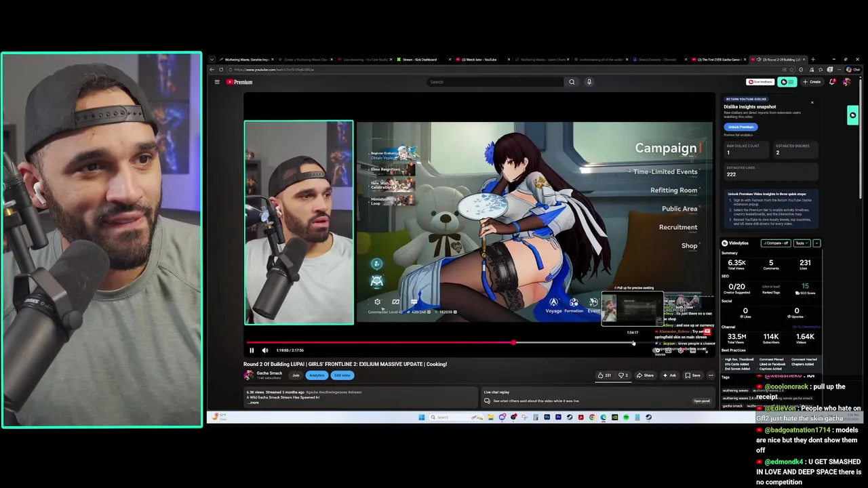
Task: Click the video title text
Action: [x=345, y=364]
